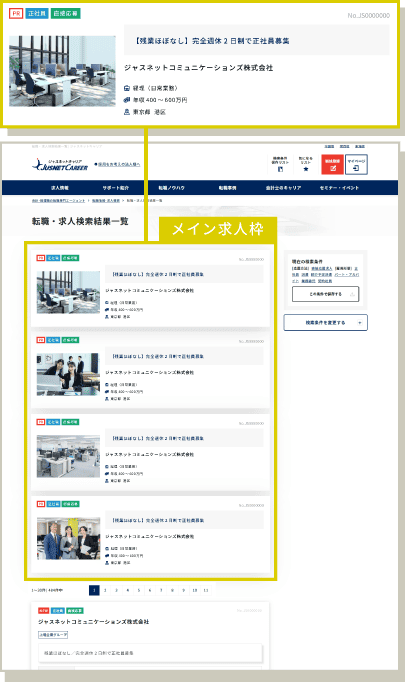Open the サポート紹介 menu

click(116, 188)
